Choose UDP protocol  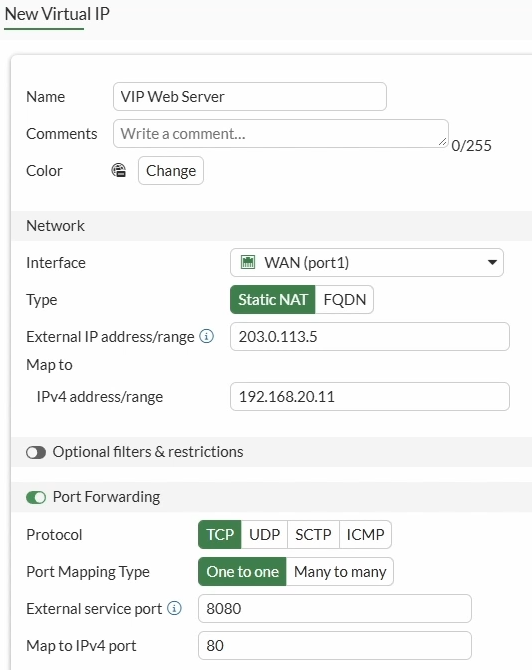click(265, 535)
